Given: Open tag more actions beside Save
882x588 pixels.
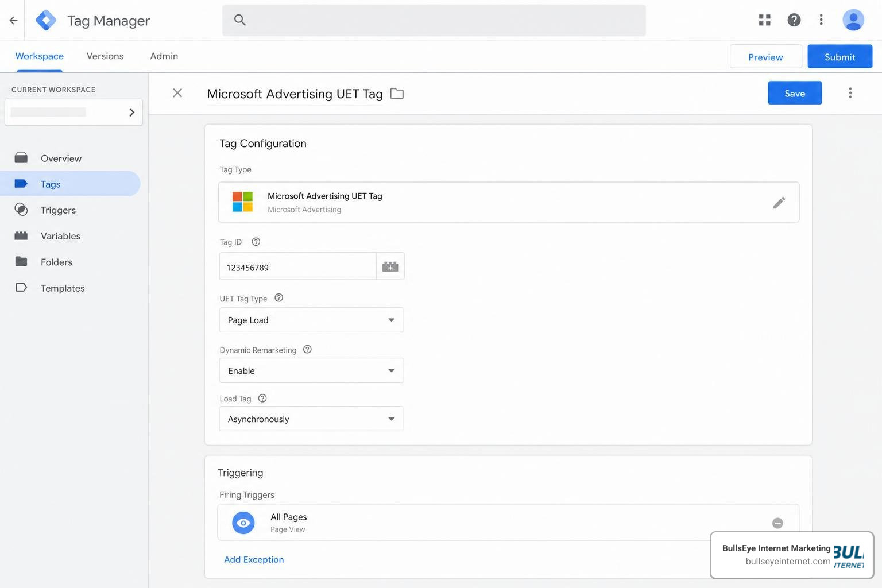Looking at the screenshot, I should (x=850, y=93).
